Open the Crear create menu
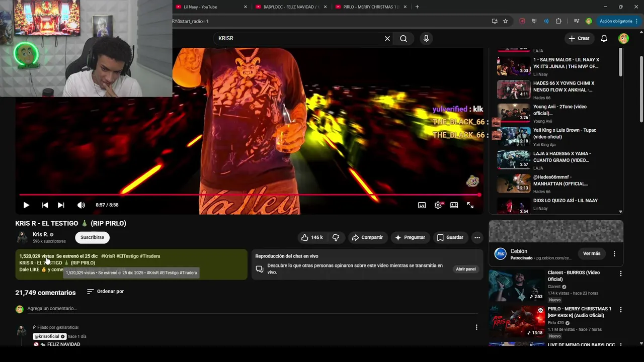 tap(579, 38)
